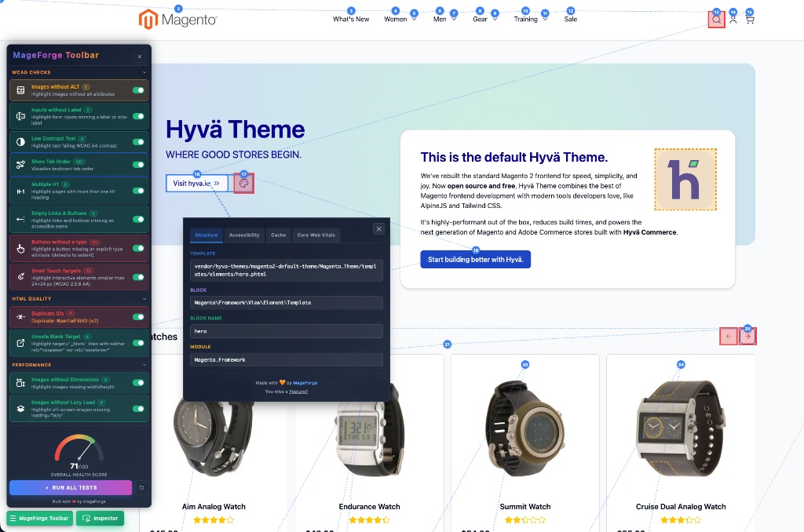
Task: Click Start building better with Hyvä
Action: click(475, 260)
